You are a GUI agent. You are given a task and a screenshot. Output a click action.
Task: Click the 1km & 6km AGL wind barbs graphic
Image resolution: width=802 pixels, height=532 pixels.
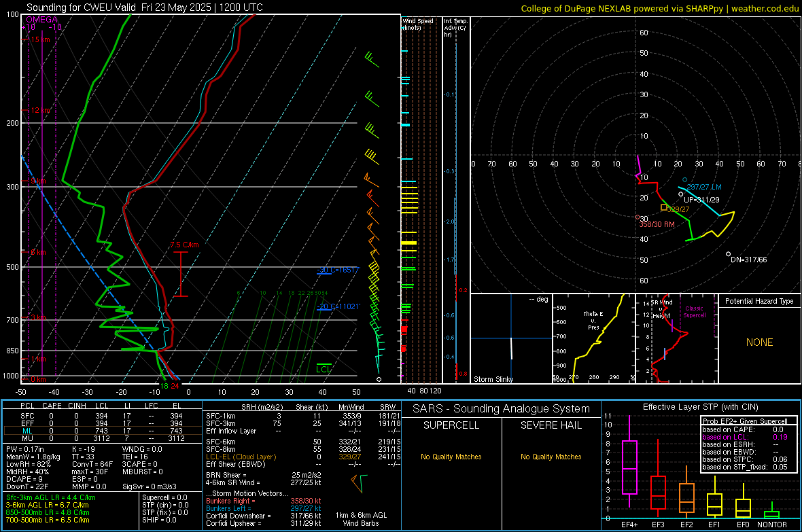click(360, 483)
